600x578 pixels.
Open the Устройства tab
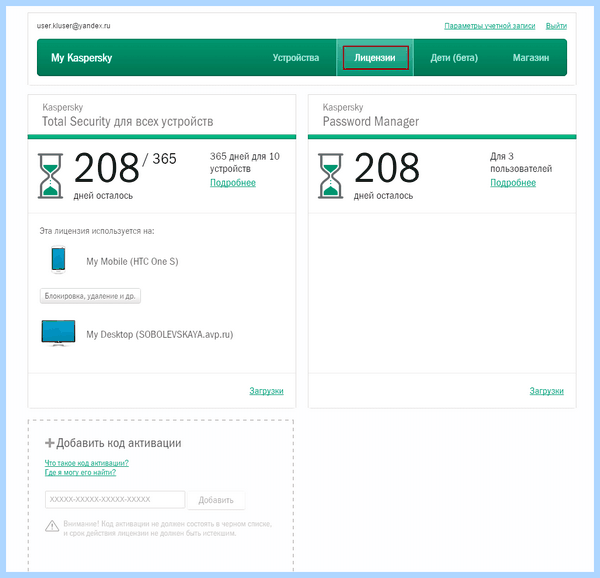pyautogui.click(x=296, y=58)
